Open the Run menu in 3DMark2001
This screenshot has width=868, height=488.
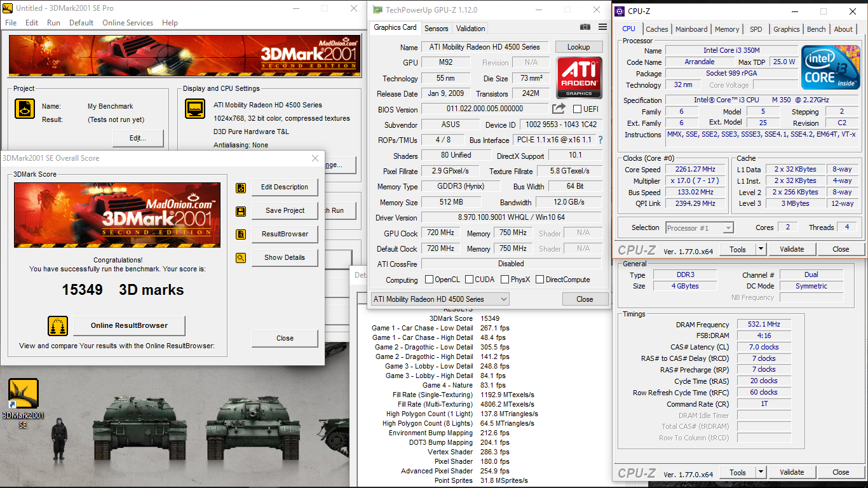coord(53,23)
